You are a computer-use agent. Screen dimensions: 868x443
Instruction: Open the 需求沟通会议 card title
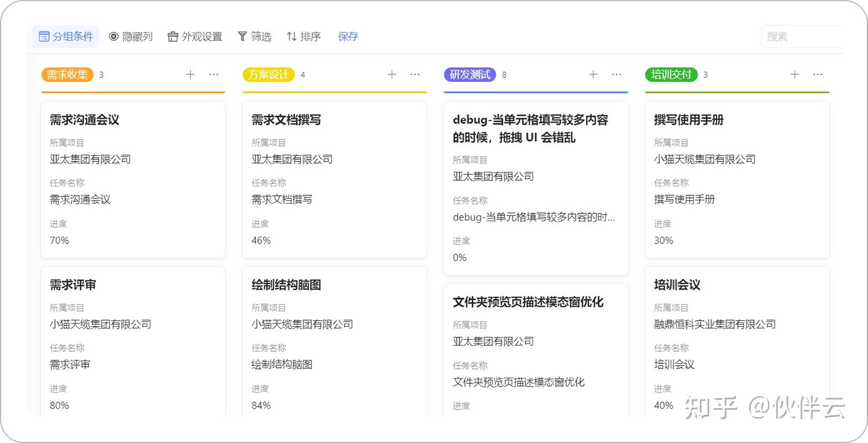tap(85, 120)
